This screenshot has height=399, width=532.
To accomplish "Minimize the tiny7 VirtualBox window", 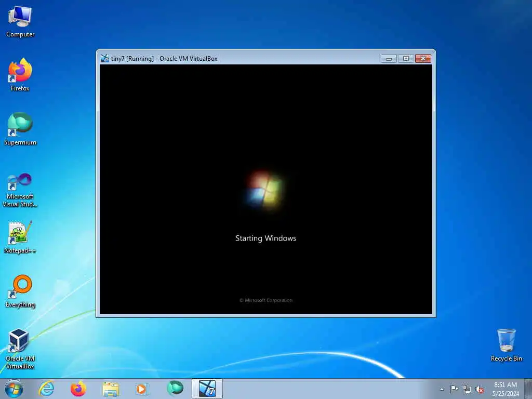I will [x=389, y=59].
